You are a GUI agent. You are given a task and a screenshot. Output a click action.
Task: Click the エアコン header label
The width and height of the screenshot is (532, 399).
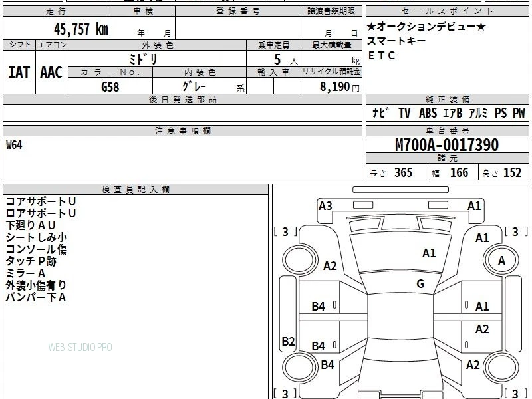(x=52, y=45)
